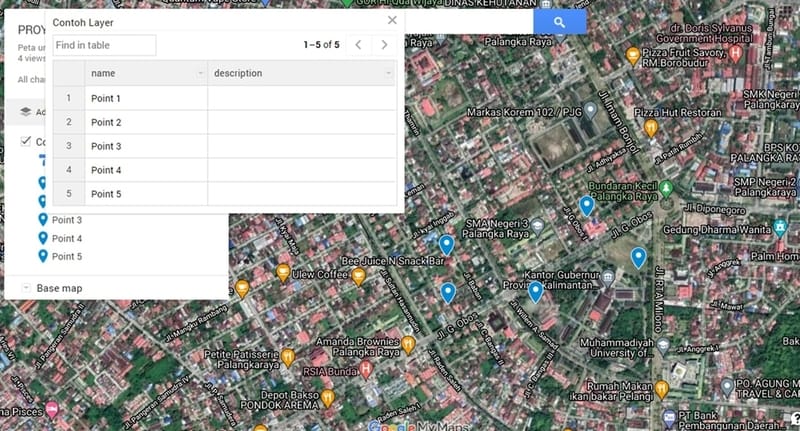Click the Ulew Coffee cafe icon
The height and width of the screenshot is (431, 800).
(283, 273)
